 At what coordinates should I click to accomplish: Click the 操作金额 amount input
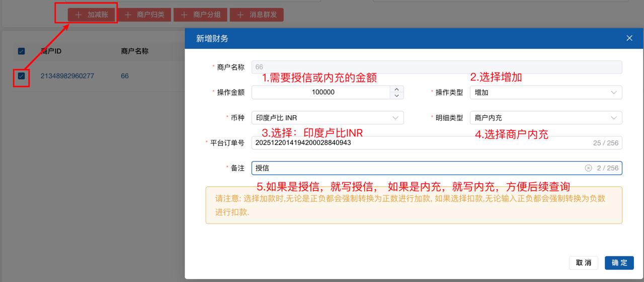pos(322,93)
